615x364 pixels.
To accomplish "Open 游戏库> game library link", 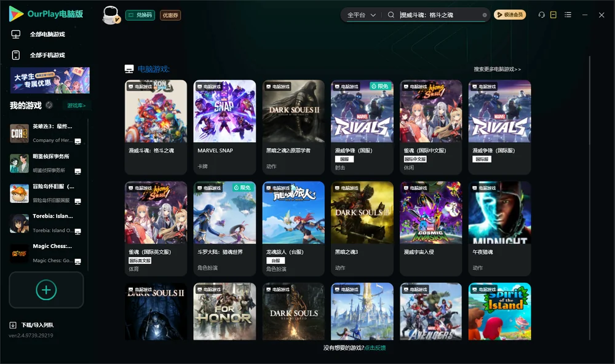I will (76, 106).
